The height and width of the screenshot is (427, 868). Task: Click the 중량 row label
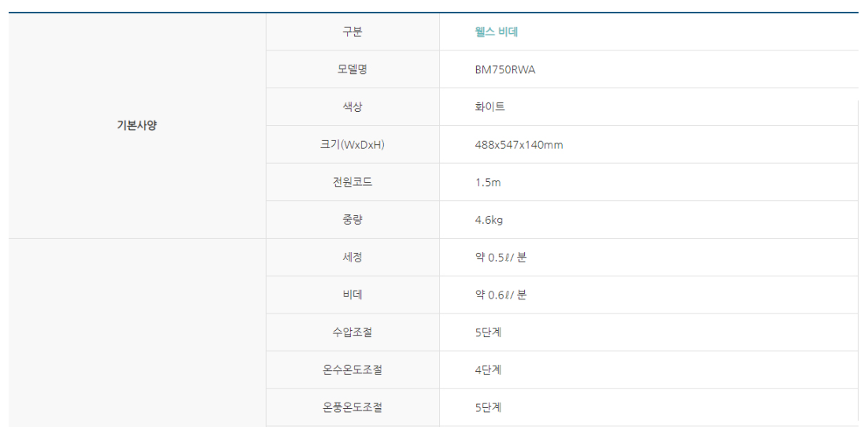click(x=353, y=220)
